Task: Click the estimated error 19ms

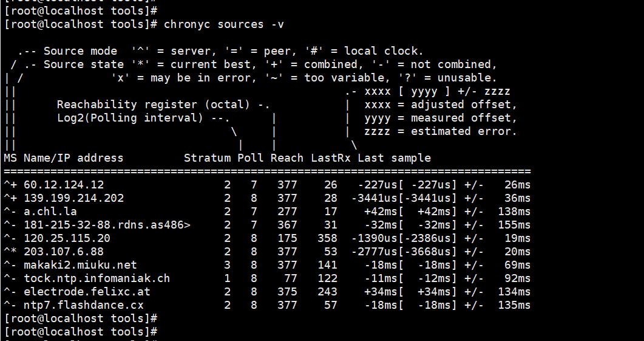Action: point(518,238)
